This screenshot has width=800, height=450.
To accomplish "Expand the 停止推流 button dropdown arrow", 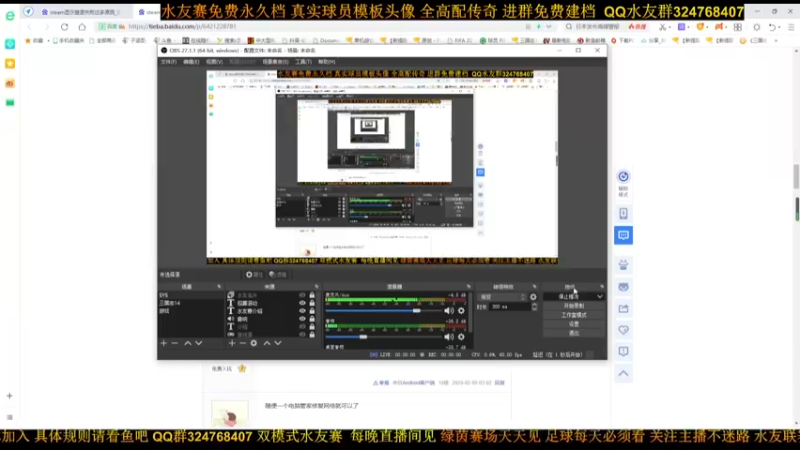I will pyautogui.click(x=599, y=296).
